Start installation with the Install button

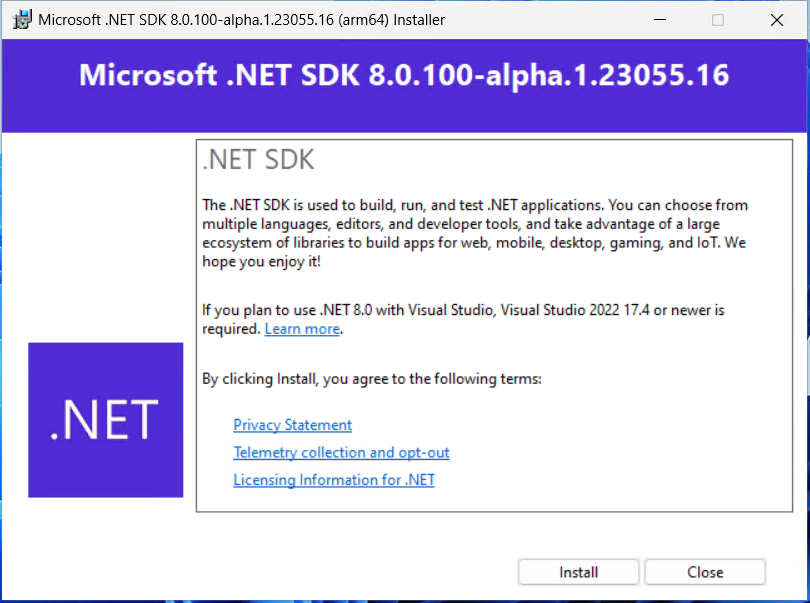coord(578,571)
